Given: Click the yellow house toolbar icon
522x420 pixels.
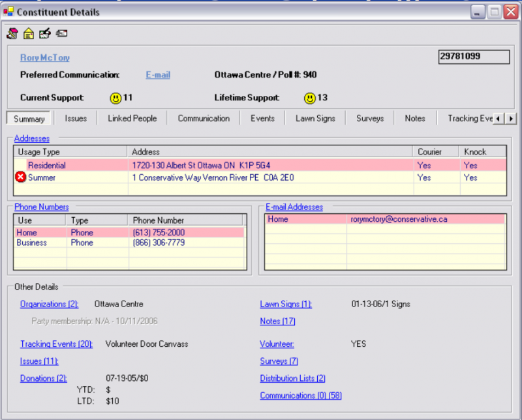Looking at the screenshot, I should point(29,33).
